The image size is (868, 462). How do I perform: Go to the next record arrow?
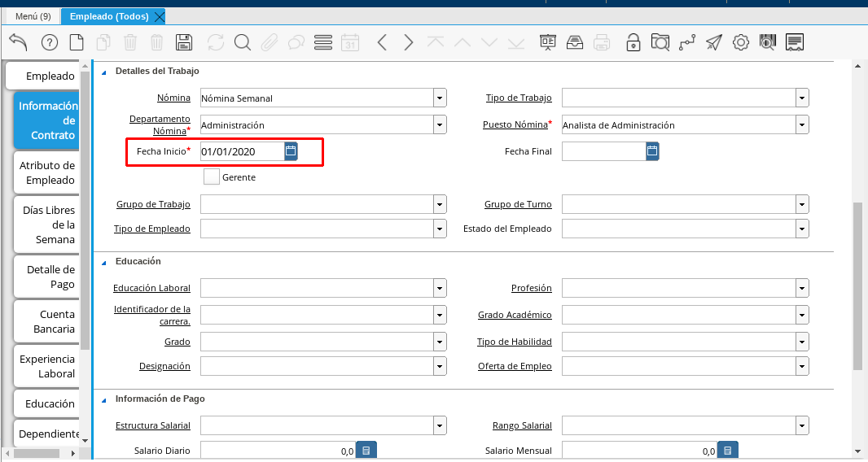409,42
